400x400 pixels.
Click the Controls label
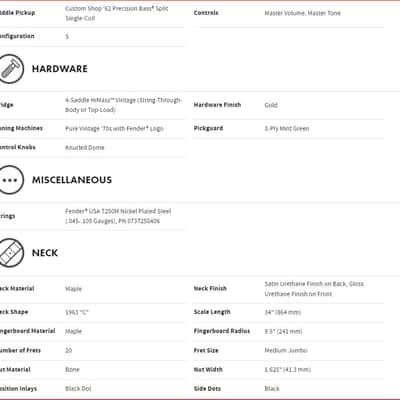206,13
